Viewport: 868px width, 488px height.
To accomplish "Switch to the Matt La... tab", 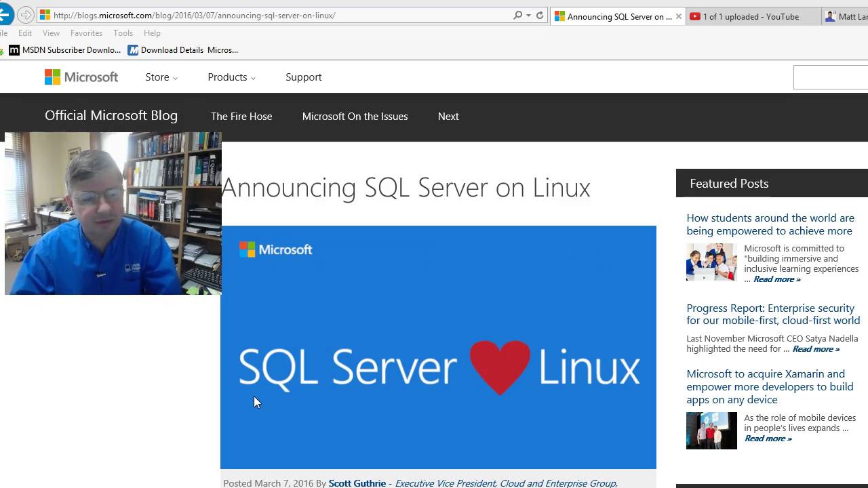I will coord(845,17).
